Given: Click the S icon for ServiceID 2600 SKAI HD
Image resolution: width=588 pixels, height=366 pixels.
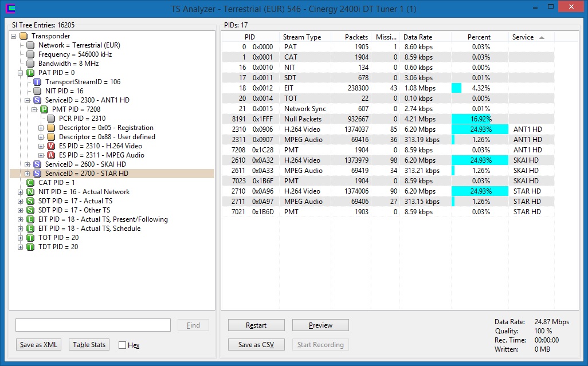Looking at the screenshot, I should click(x=37, y=164).
